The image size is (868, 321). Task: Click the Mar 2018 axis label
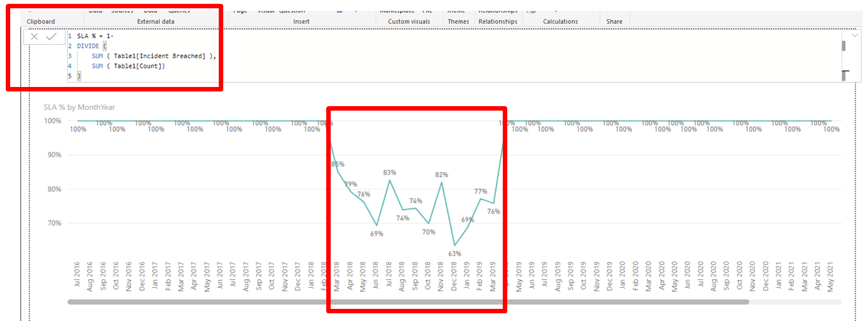coord(338,277)
